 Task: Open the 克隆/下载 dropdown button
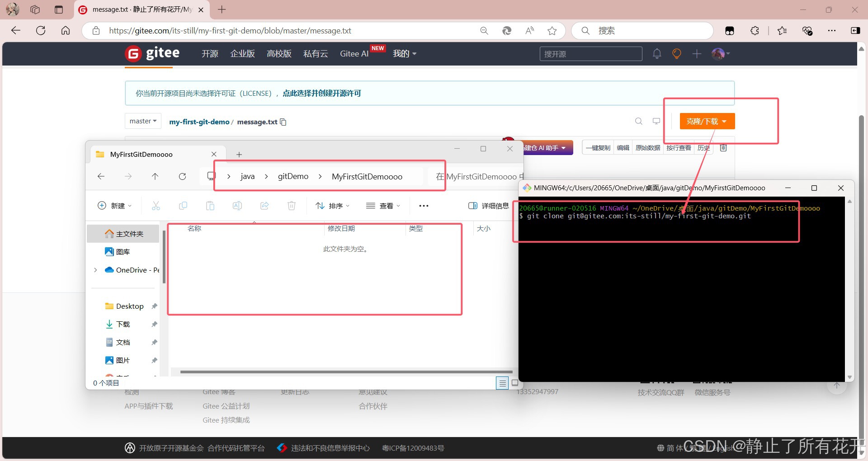(x=707, y=121)
